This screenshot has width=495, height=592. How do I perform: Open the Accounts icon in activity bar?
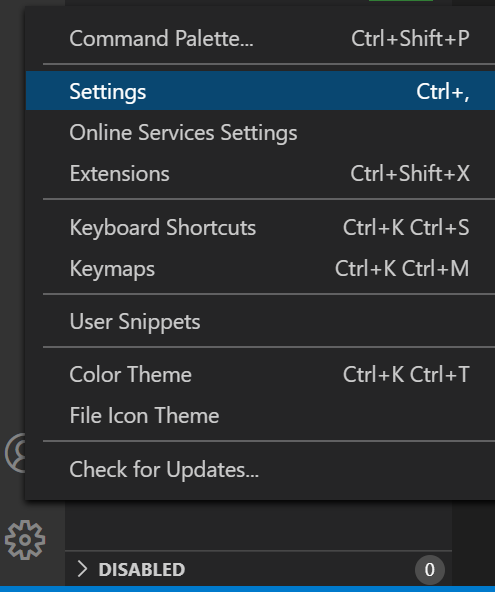(x=15, y=453)
